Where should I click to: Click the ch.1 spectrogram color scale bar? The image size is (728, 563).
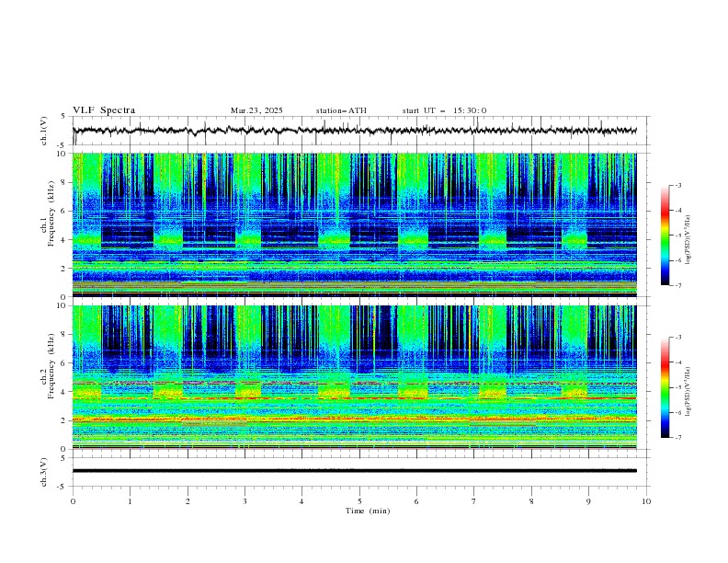coord(665,235)
